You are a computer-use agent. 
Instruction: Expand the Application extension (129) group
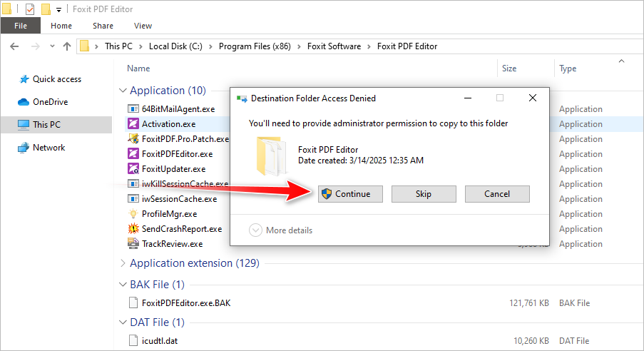(x=123, y=263)
